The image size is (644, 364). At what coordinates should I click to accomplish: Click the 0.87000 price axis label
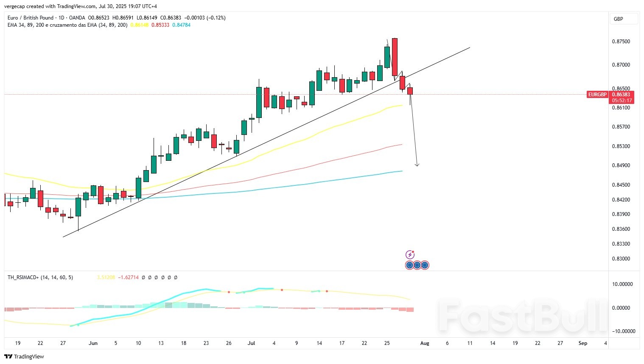coord(621,65)
